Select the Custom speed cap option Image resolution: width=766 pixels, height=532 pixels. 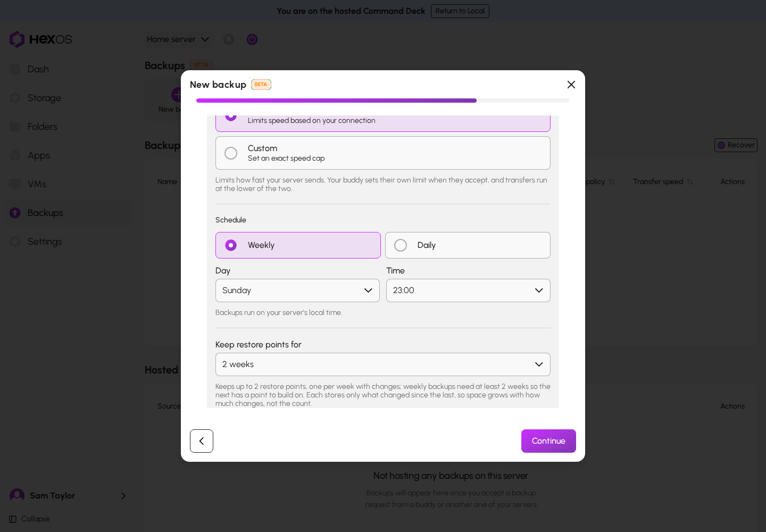[383, 153]
